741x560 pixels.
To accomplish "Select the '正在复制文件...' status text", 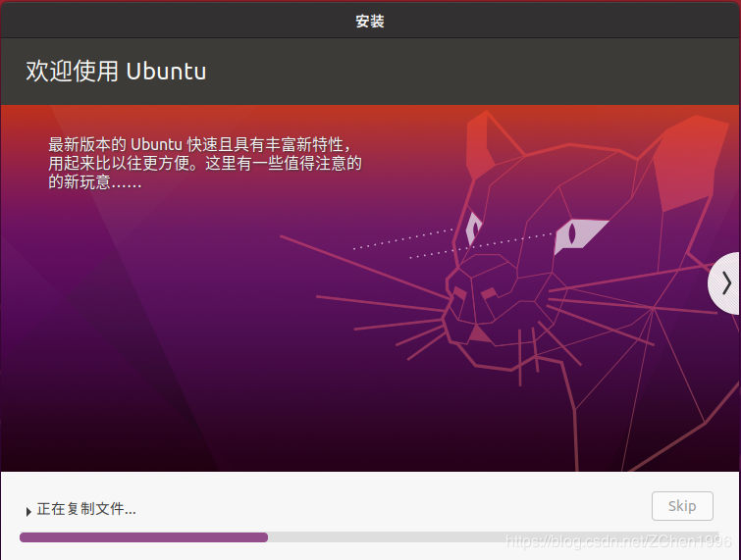I will tap(86, 509).
